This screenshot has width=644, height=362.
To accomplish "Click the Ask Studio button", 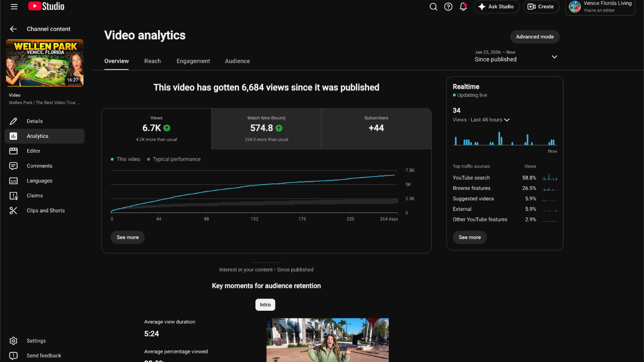I will click(497, 7).
